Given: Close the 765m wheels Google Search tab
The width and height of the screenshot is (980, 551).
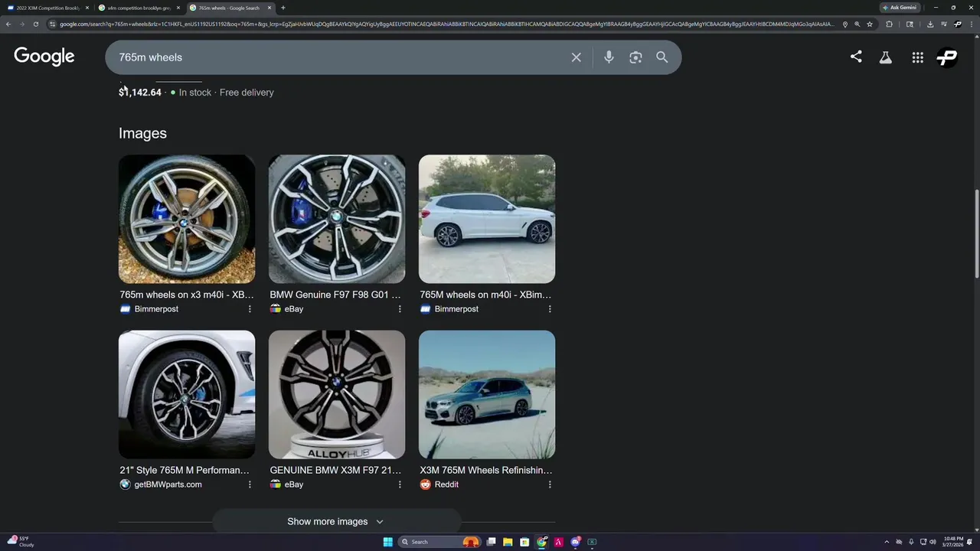Looking at the screenshot, I should point(269,8).
